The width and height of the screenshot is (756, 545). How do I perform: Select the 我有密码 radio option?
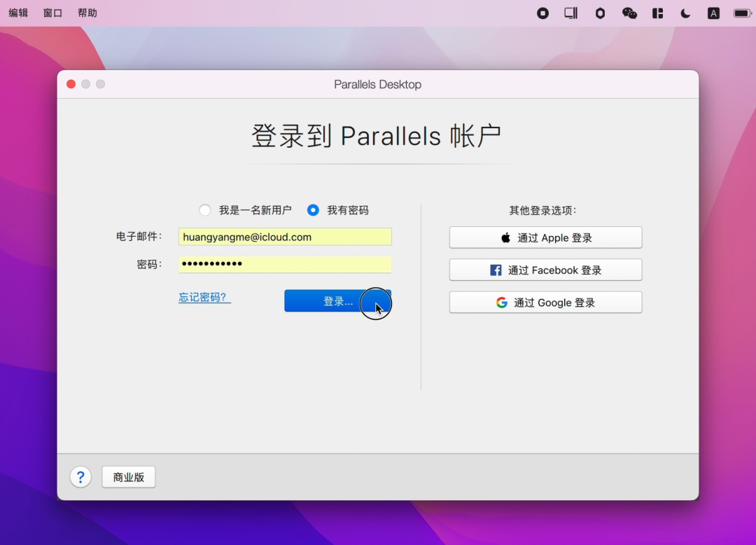tap(313, 209)
